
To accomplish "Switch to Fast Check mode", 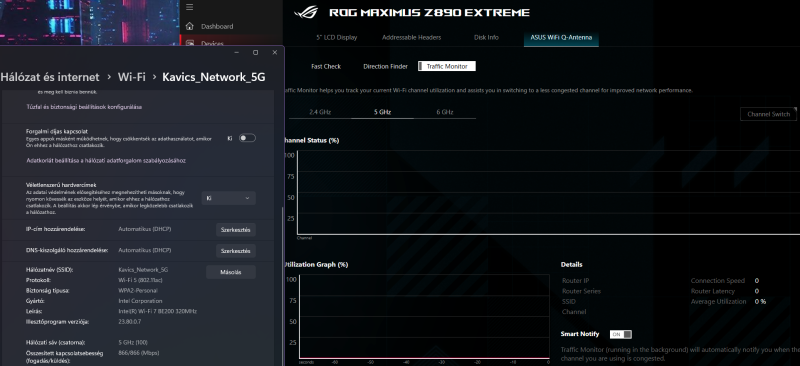I will 326,66.
